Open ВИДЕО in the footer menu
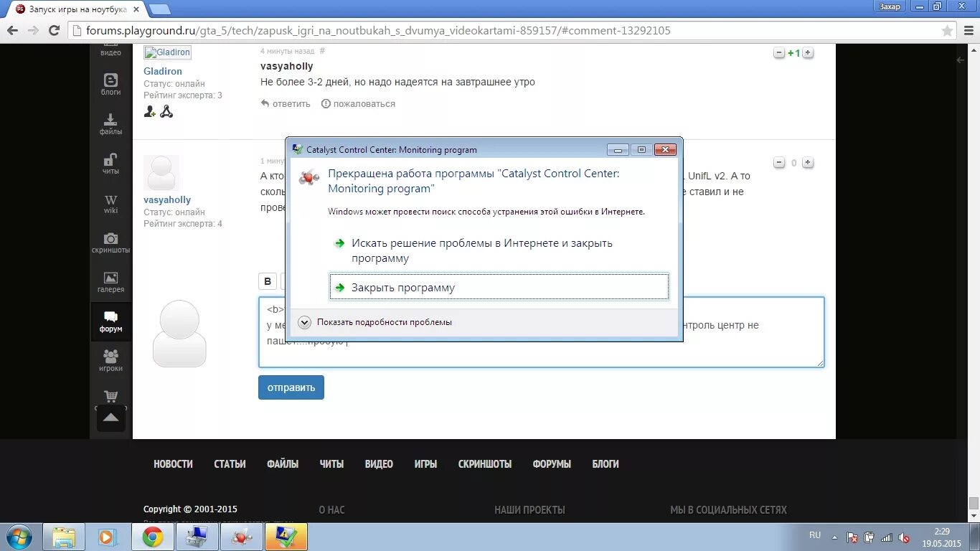 pyautogui.click(x=379, y=464)
